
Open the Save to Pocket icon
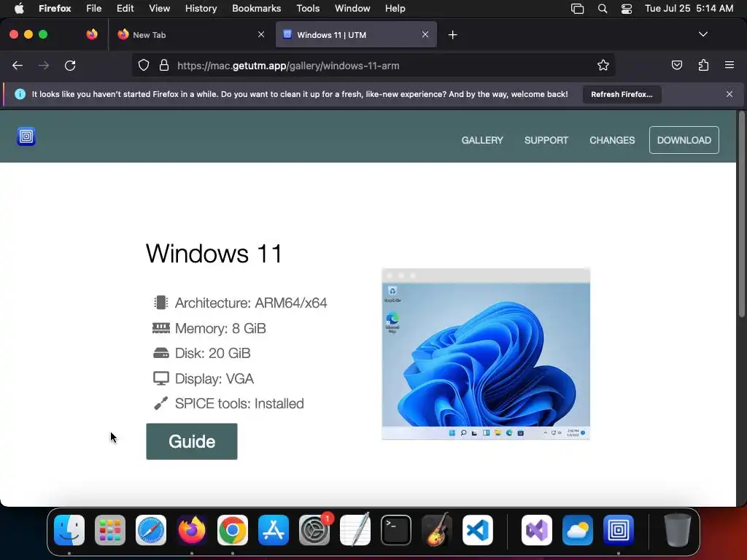(x=676, y=65)
